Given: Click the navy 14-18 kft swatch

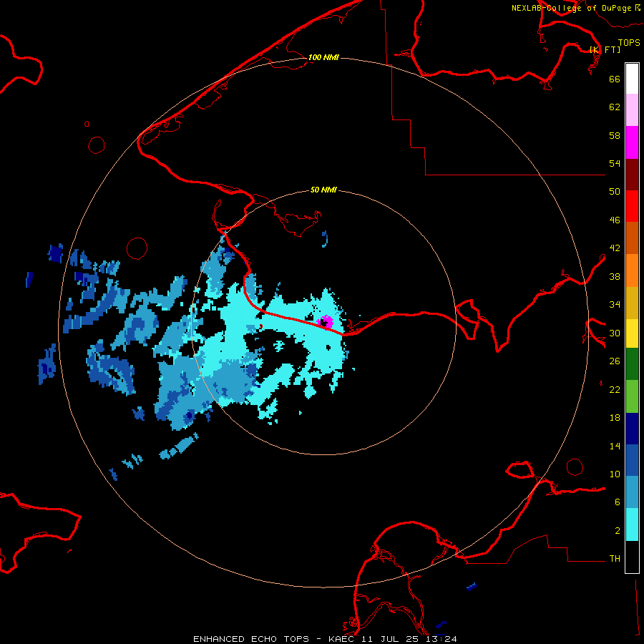Looking at the screenshot, I should point(632,429).
